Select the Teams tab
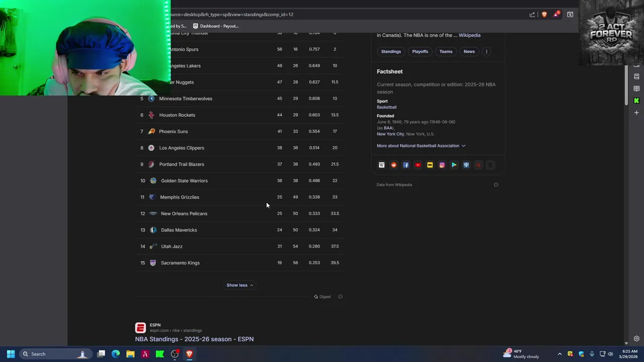The width and height of the screenshot is (644, 362). point(446,51)
